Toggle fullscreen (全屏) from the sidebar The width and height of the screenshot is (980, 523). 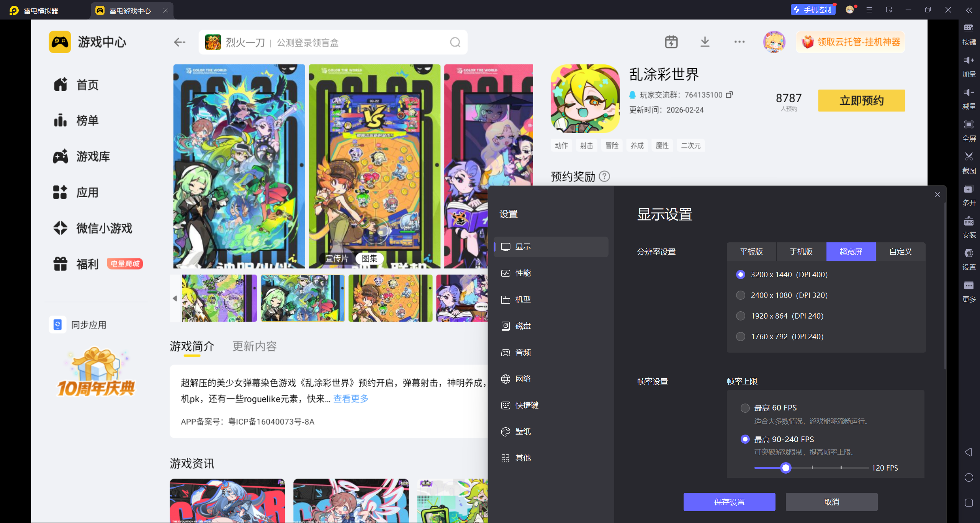tap(969, 124)
